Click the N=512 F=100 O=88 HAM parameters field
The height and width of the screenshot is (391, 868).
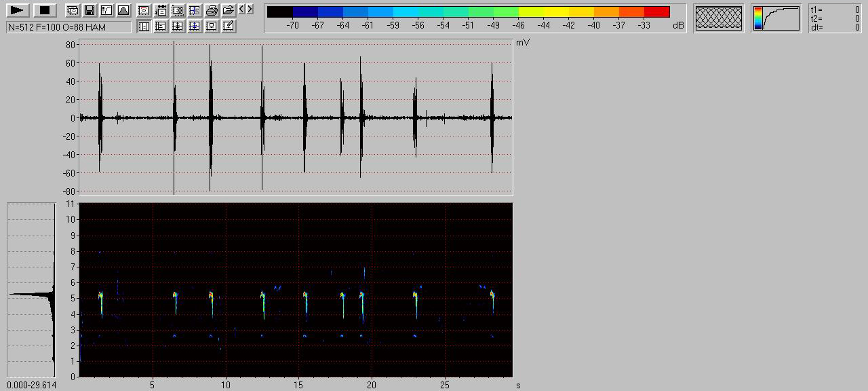[x=68, y=27]
